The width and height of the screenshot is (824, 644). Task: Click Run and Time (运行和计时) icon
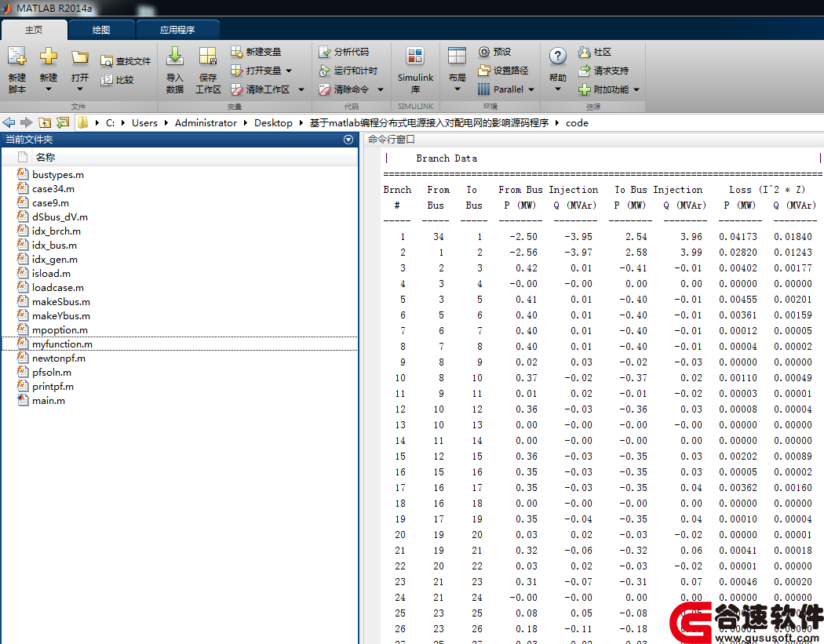click(325, 71)
